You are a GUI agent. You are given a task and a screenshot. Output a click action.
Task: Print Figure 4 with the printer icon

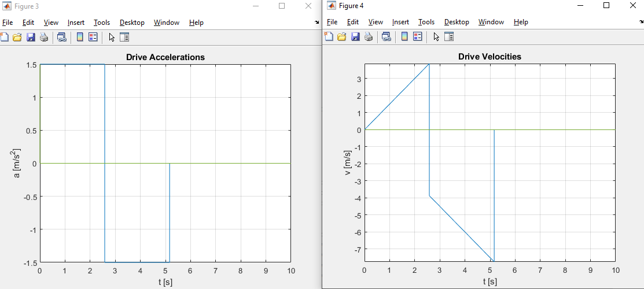click(x=368, y=37)
